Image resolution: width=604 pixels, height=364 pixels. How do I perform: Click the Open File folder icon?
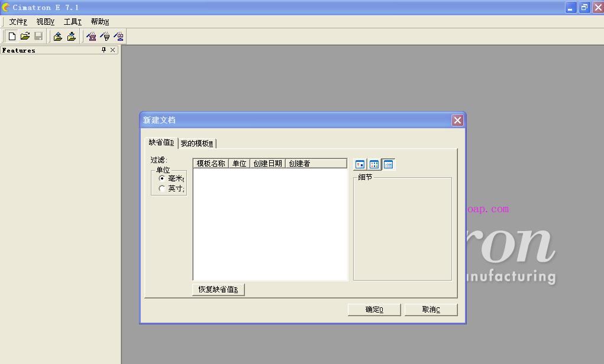coord(25,37)
